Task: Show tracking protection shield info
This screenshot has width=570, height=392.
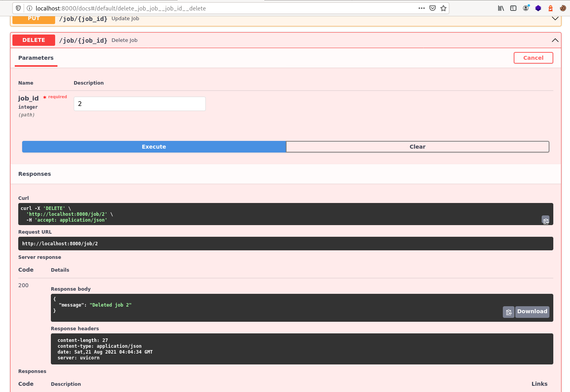Action: (18, 8)
